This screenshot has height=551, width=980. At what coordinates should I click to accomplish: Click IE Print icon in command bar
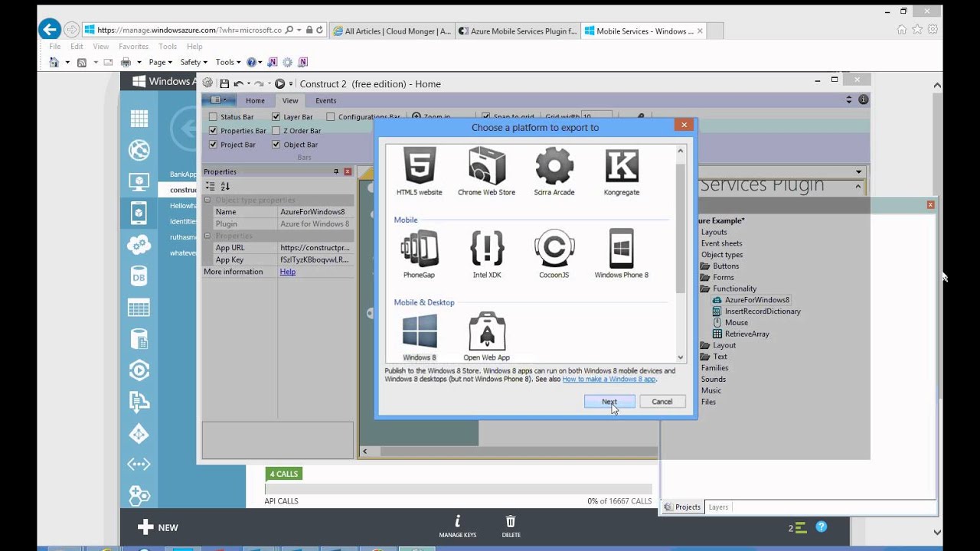126,62
